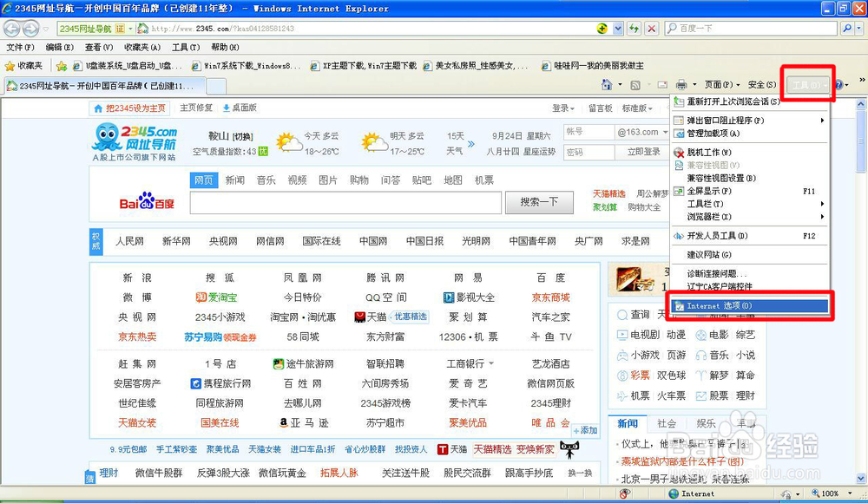868x503 pixels.
Task: Open the address bar history dropdown arrow
Action: tap(618, 29)
